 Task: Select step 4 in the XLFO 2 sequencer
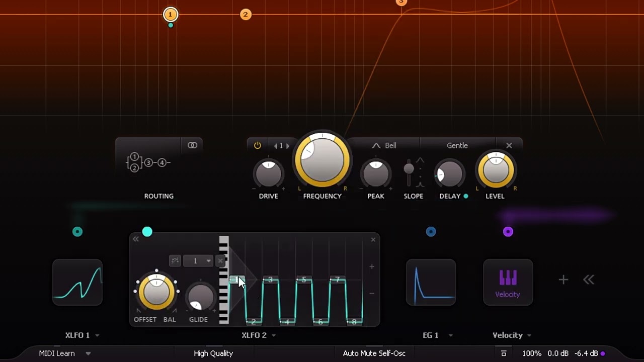click(287, 321)
